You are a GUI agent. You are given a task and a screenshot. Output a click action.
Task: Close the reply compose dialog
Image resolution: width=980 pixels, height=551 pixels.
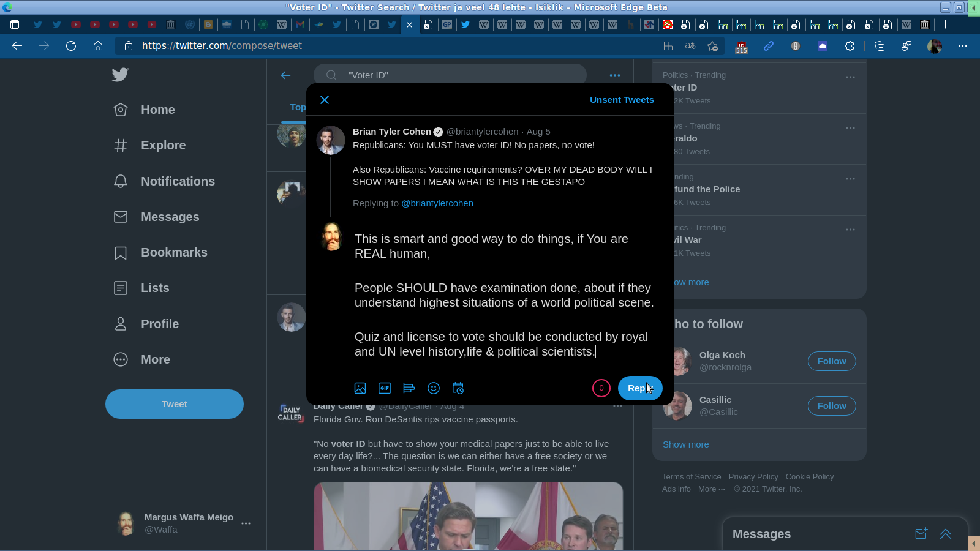tap(325, 100)
